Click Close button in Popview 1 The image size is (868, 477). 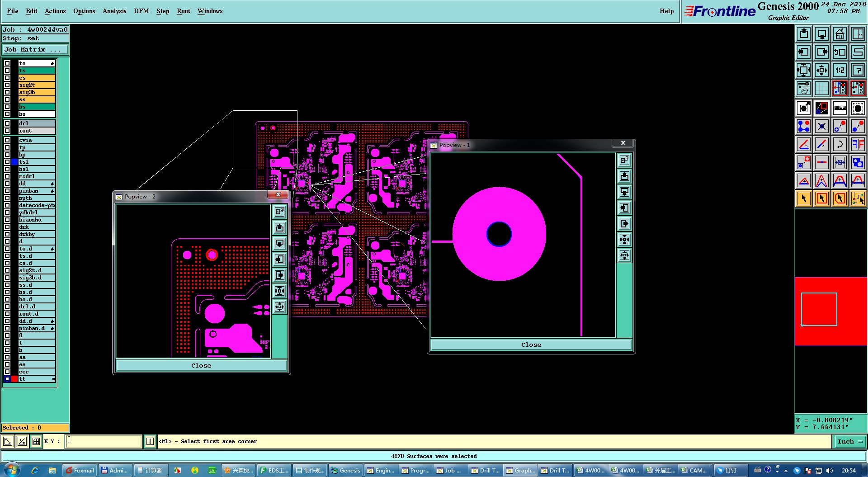(x=531, y=345)
